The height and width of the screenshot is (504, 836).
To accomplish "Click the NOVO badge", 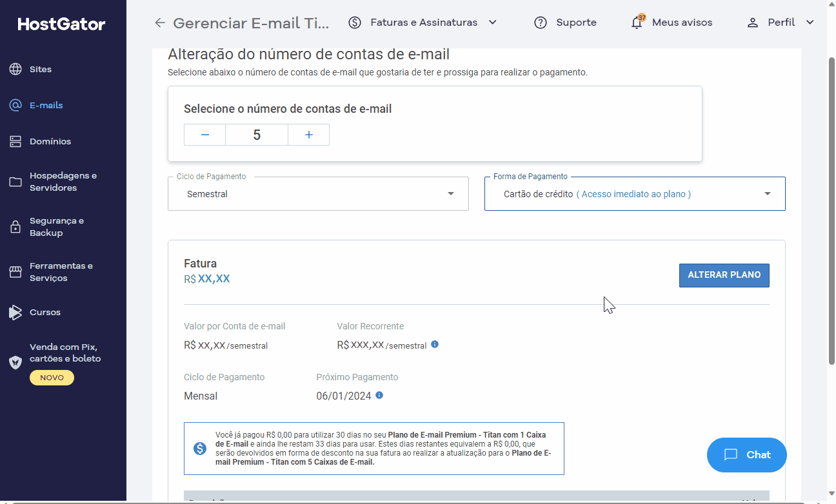I will pyautogui.click(x=52, y=378).
